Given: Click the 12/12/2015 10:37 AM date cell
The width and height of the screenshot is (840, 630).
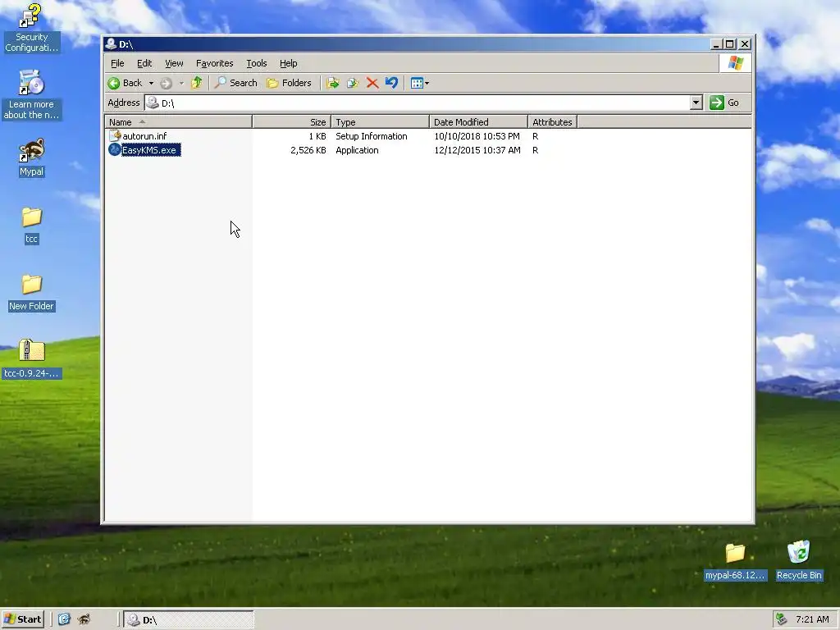Looking at the screenshot, I should (477, 151).
